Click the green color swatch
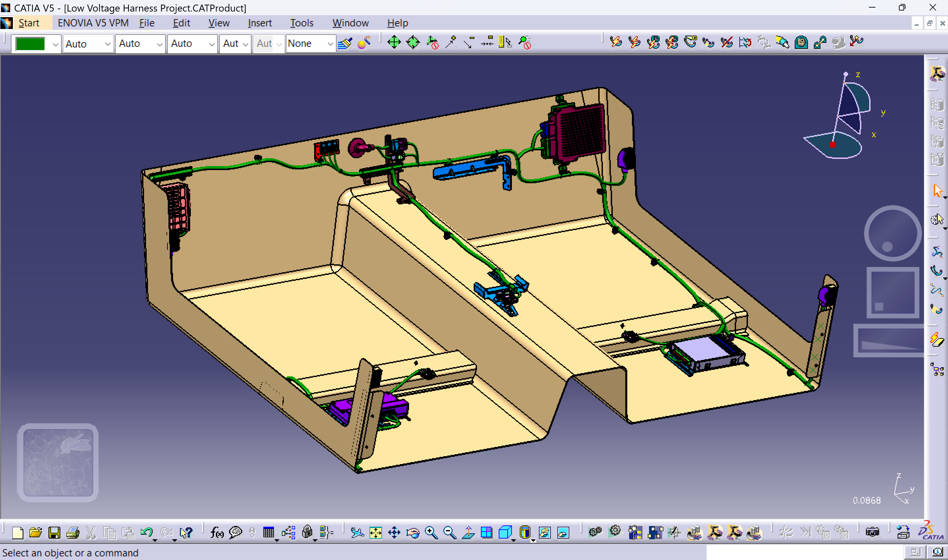948x560 pixels. 31,44
